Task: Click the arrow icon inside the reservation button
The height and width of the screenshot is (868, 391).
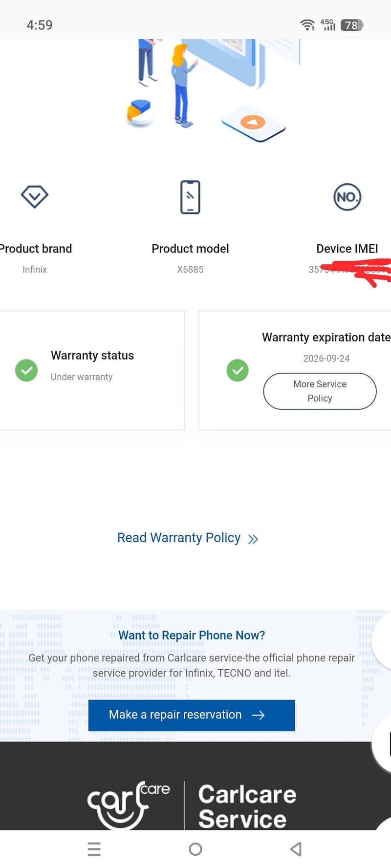Action: (259, 715)
